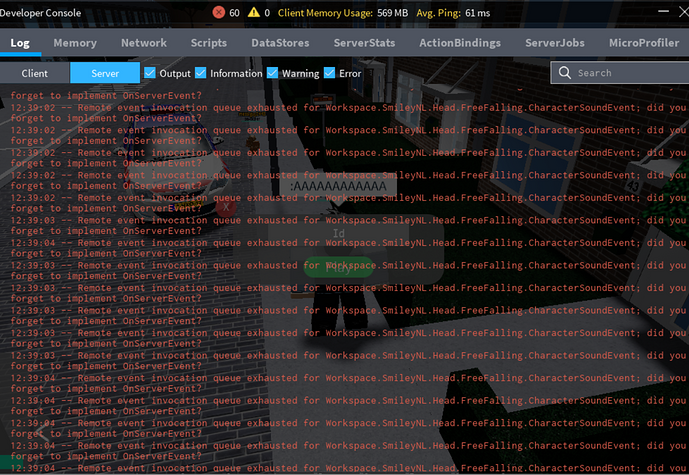
Task: Open the DataStores tab
Action: (x=280, y=43)
